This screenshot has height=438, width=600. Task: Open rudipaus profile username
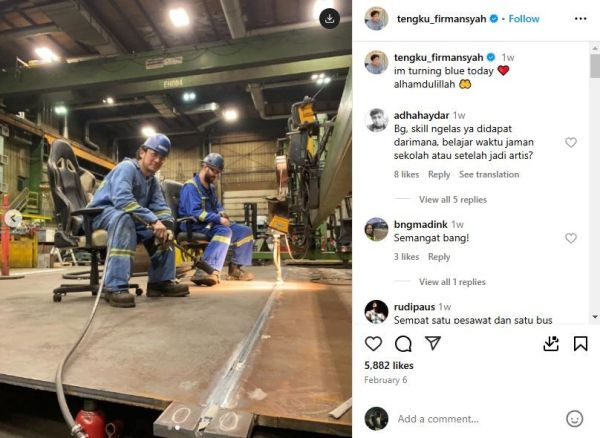[414, 307]
